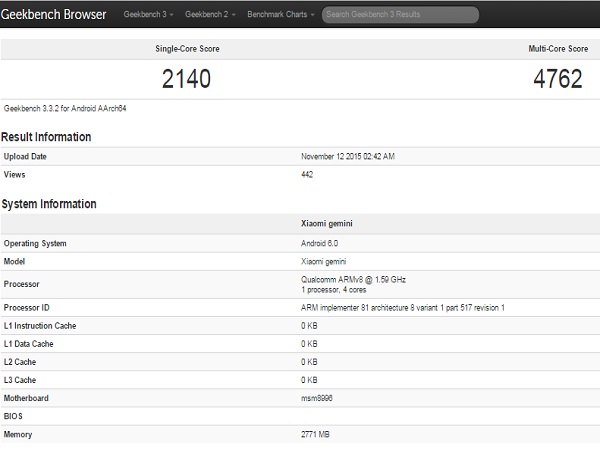Select the BIOS row label
The height and width of the screenshot is (450, 600).
point(13,416)
